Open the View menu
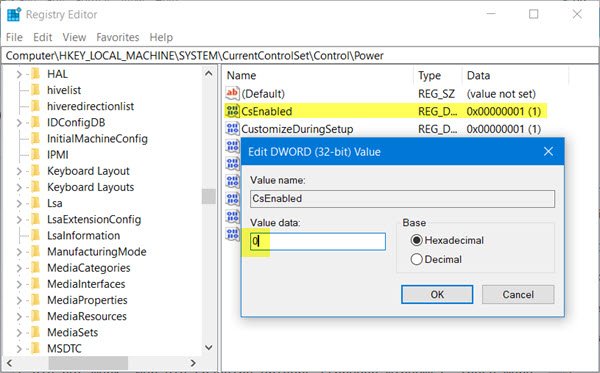 coord(74,37)
